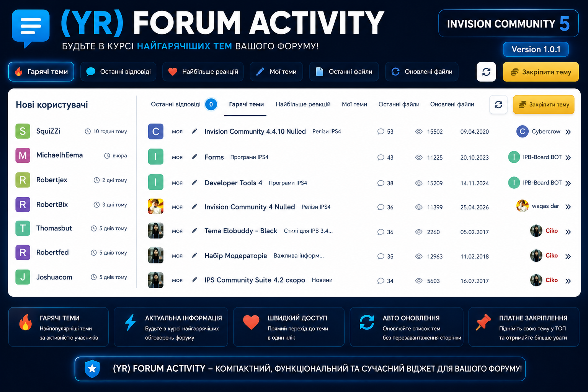This screenshot has height=392, width=588.
Task: Open the IPS Community Suite 4.2 скоро topic
Action: coord(255,280)
